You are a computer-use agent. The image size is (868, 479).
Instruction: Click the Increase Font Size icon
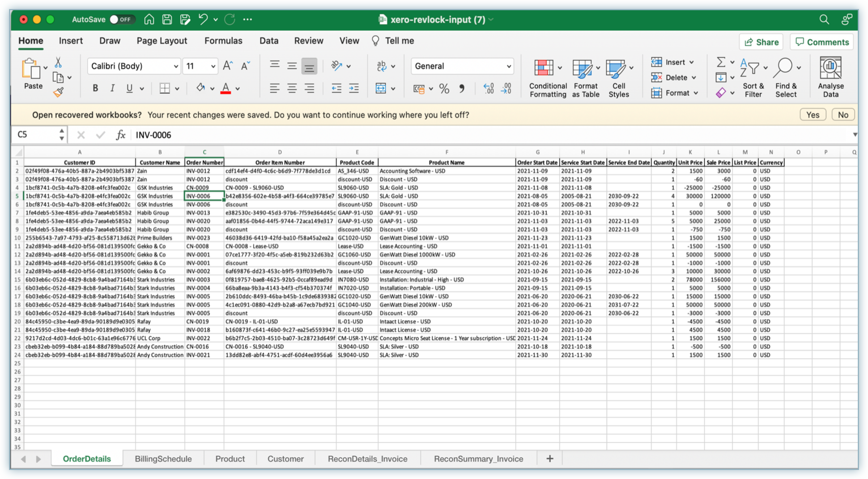coord(228,66)
